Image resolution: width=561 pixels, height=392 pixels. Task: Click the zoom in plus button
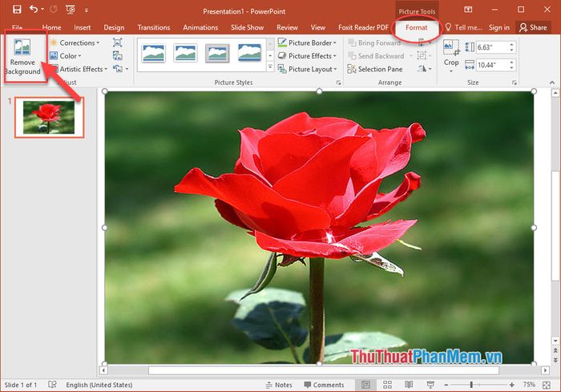coord(511,385)
